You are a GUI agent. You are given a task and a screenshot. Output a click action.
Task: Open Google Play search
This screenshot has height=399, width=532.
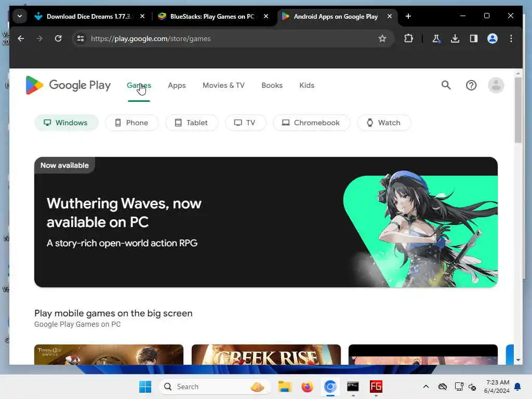pyautogui.click(x=446, y=85)
